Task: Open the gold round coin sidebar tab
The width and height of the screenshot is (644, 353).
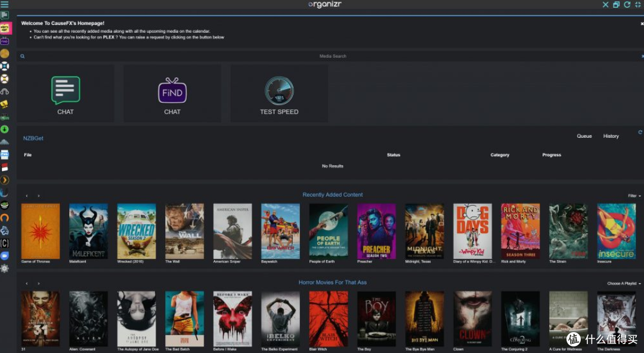Action: point(5,54)
